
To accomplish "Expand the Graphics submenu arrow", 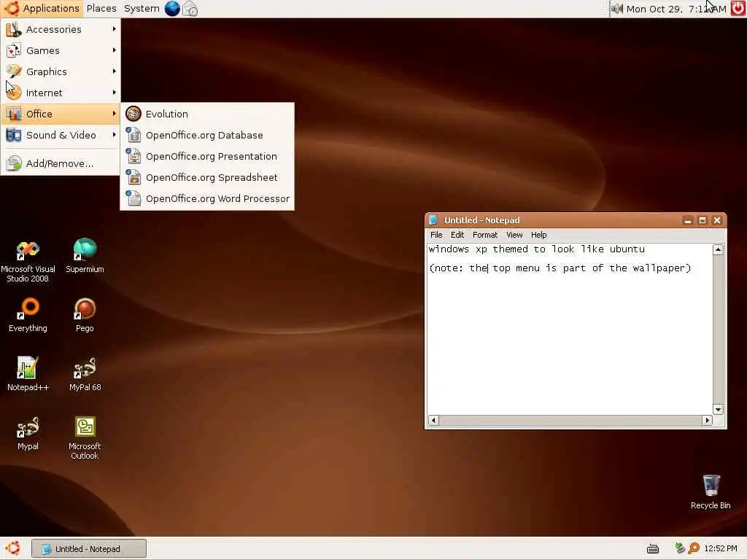I will [x=115, y=71].
